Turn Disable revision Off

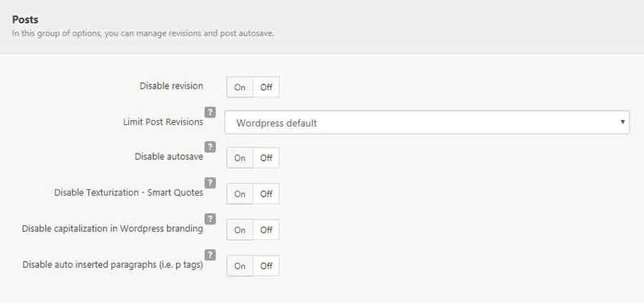[266, 87]
